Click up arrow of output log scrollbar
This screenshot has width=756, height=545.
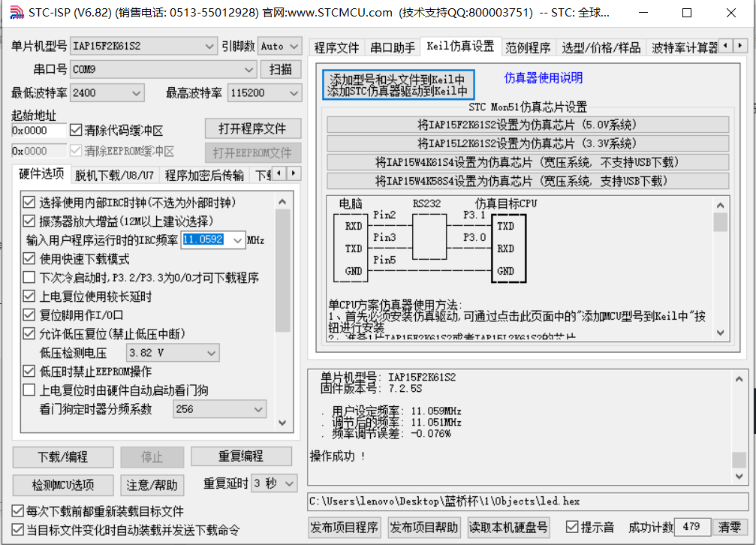click(x=739, y=379)
